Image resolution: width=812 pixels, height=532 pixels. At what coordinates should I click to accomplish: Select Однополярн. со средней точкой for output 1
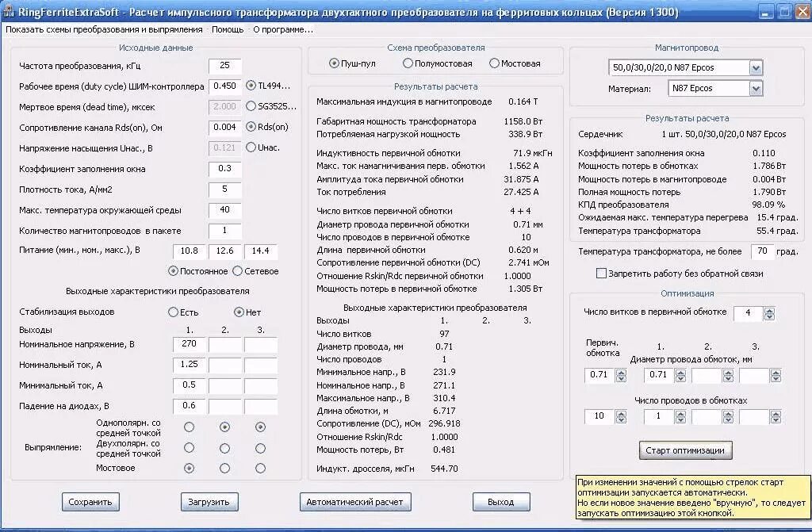pyautogui.click(x=189, y=427)
